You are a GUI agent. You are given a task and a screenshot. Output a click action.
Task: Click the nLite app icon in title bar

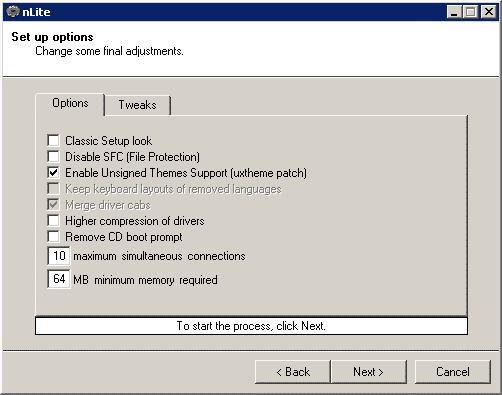tap(13, 12)
